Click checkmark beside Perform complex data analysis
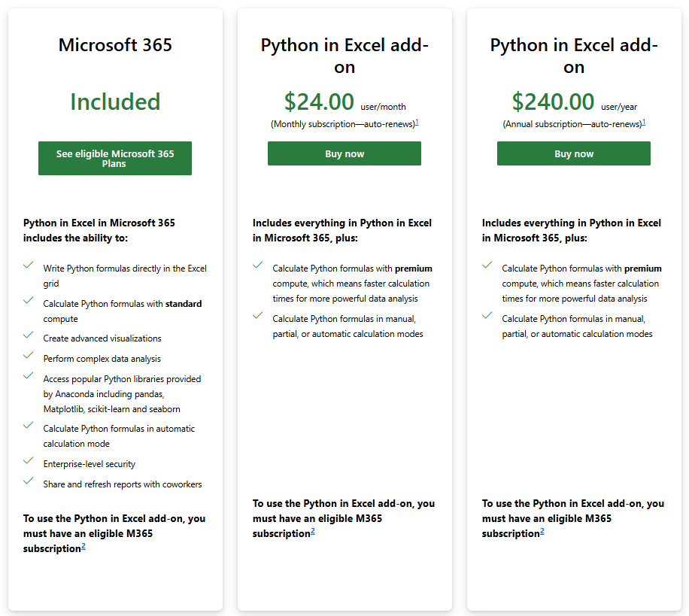The height and width of the screenshot is (616, 689). tap(29, 356)
